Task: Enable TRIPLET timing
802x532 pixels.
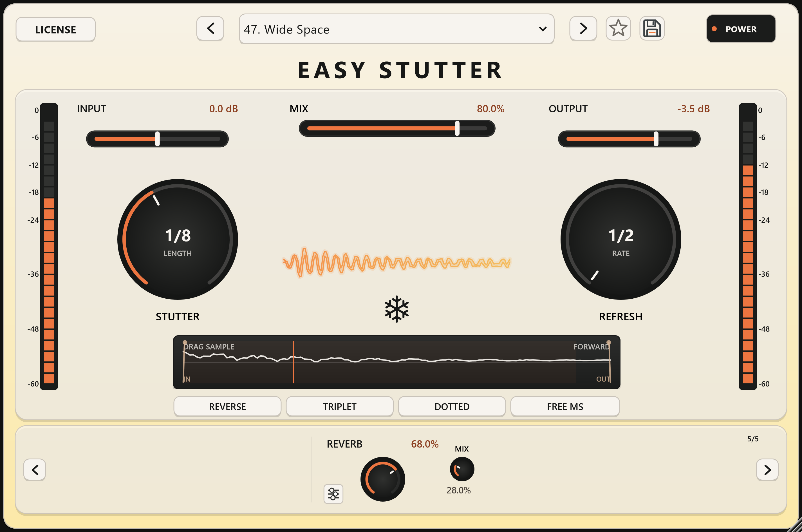Action: pyautogui.click(x=339, y=406)
